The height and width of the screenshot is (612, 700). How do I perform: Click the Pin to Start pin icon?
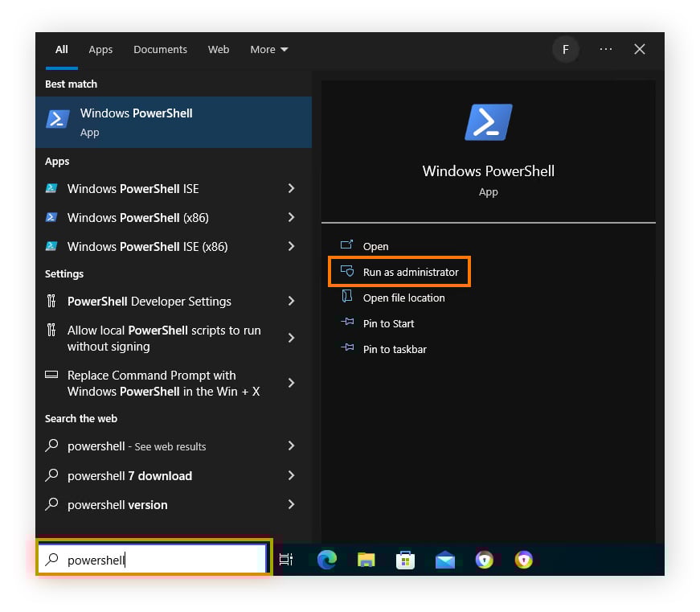(347, 322)
